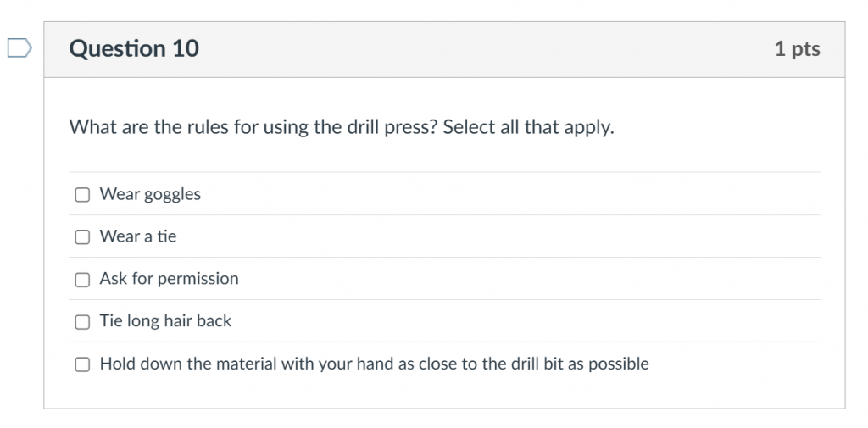Choose the Ask for permission label text
This screenshot has width=868, height=428.
tap(169, 279)
